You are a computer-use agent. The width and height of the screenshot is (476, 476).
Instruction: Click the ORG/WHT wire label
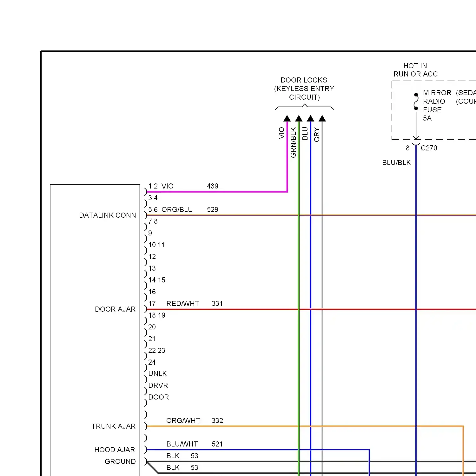tap(183, 420)
